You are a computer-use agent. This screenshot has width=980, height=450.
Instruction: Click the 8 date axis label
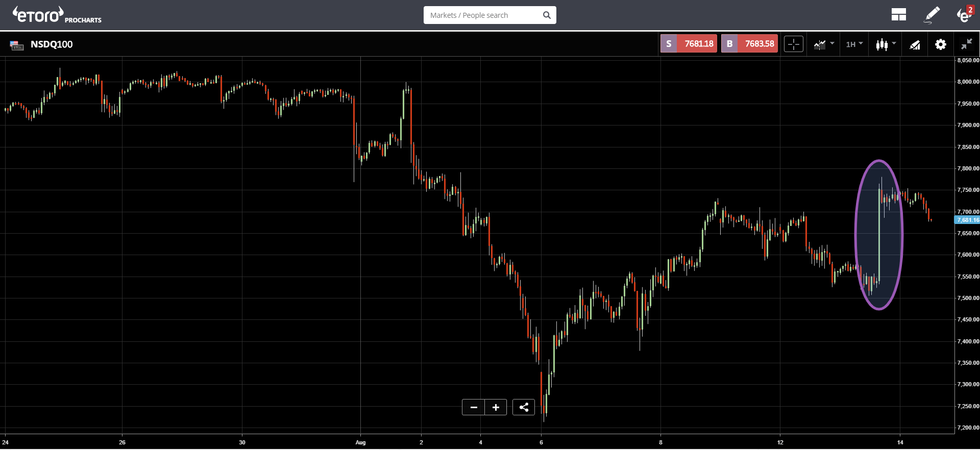click(x=660, y=442)
